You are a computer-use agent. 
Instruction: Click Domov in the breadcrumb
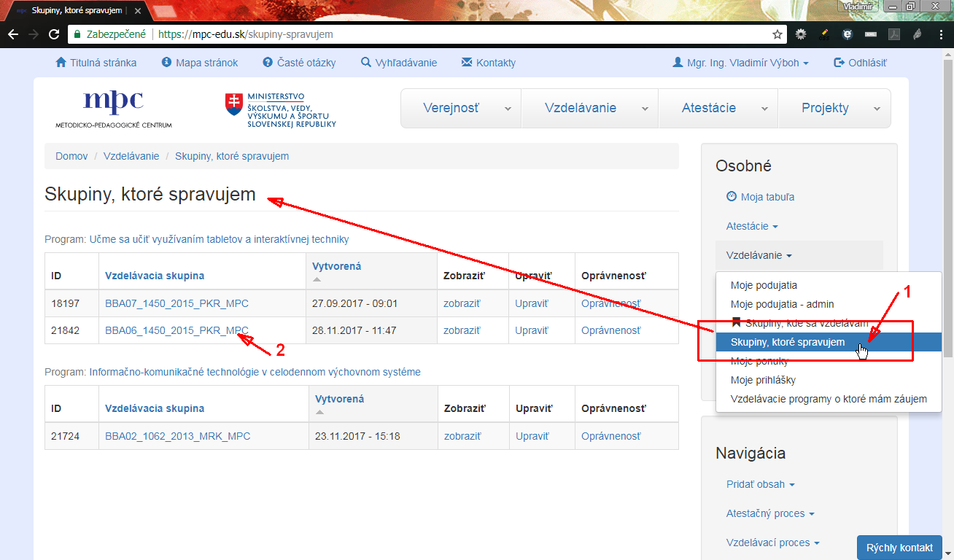(x=71, y=156)
